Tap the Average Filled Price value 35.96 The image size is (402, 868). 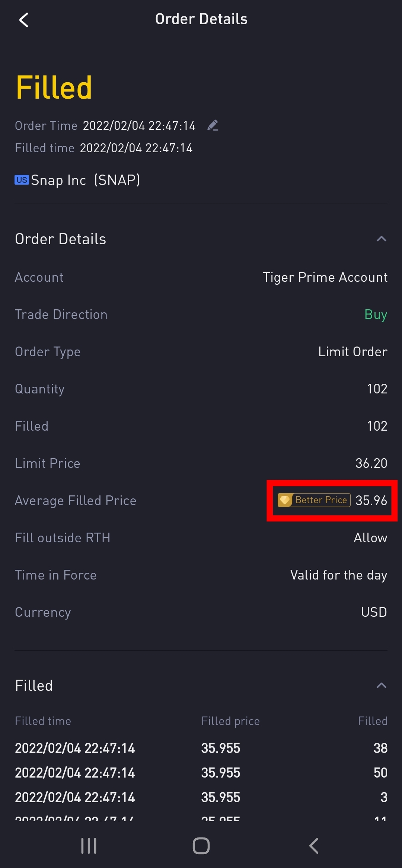(x=371, y=500)
